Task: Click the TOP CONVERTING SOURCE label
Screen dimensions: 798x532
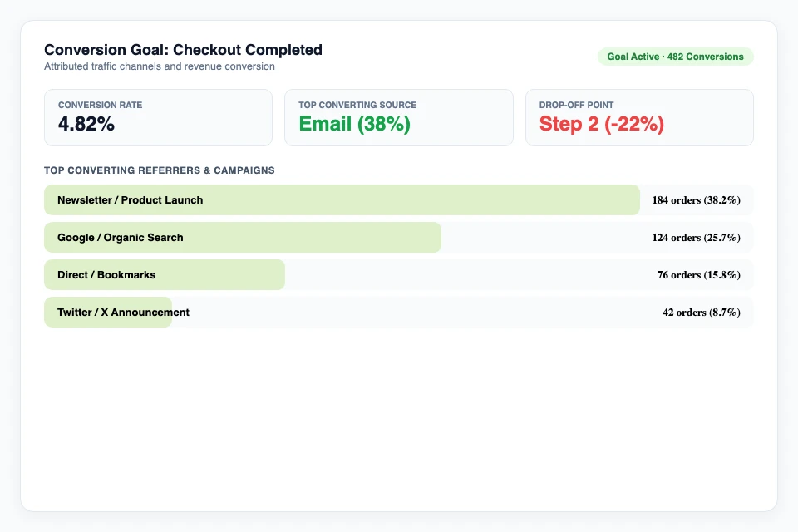Action: tap(357, 105)
